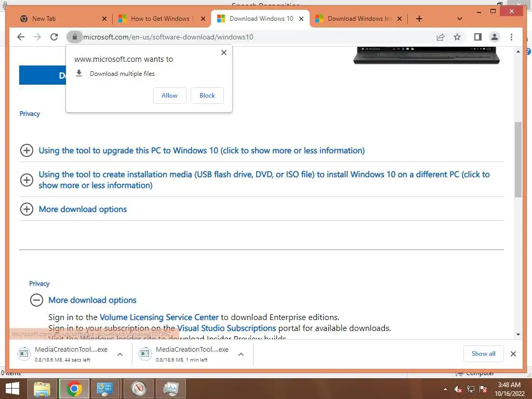The image size is (532, 399).
Task: Open Volume Licensing Service Center link
Action: tap(159, 317)
